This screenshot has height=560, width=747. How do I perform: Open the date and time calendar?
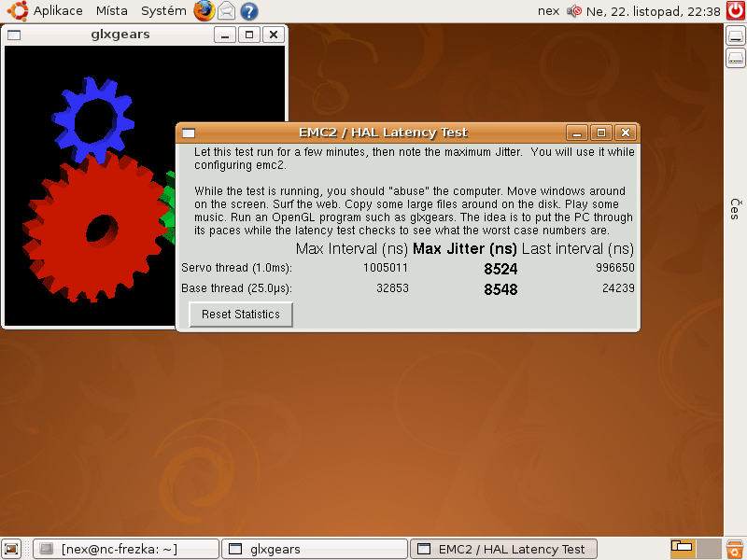point(654,12)
